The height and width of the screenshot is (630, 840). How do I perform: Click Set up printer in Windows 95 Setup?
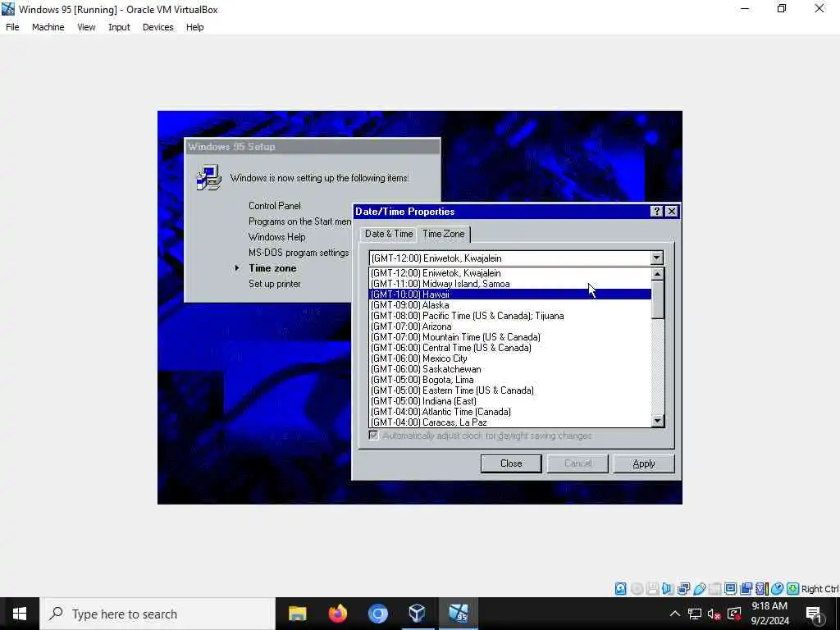pyautogui.click(x=274, y=284)
